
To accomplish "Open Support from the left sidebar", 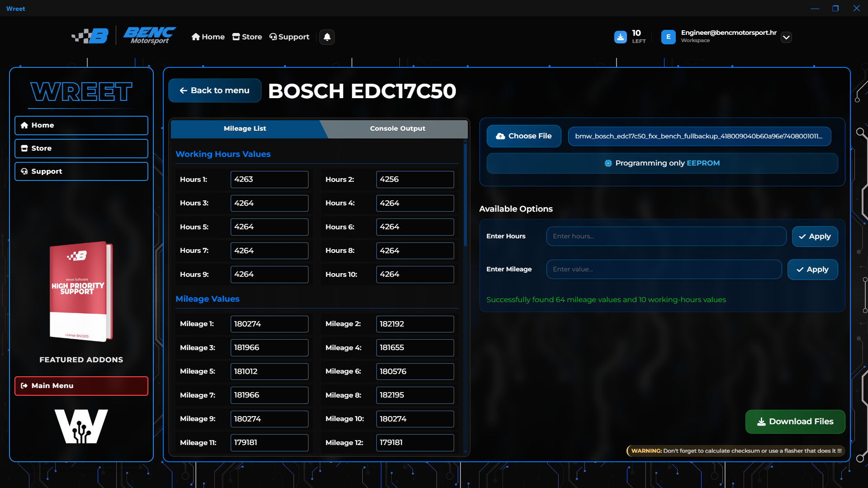I will point(47,171).
